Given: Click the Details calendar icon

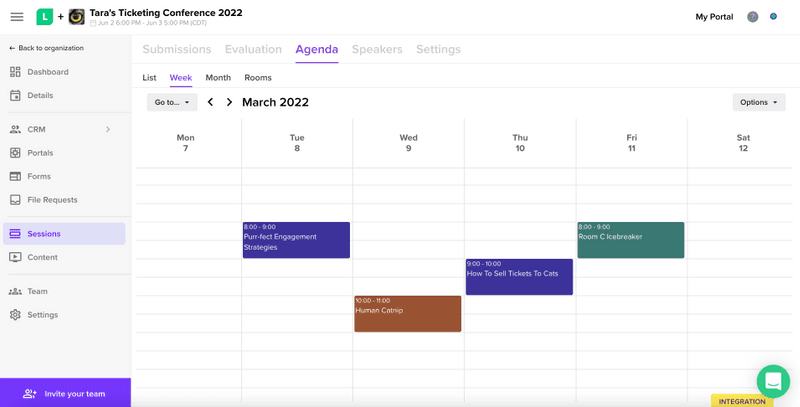Looking at the screenshot, I should 15,95.
